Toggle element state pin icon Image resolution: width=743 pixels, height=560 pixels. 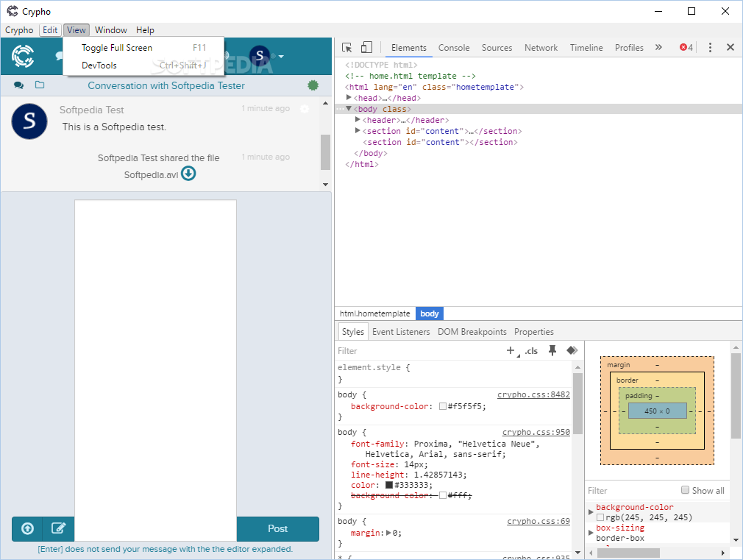(x=552, y=350)
